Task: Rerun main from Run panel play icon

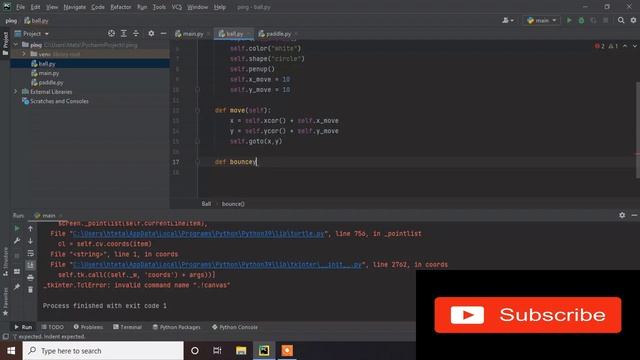Action: pyautogui.click(x=17, y=229)
